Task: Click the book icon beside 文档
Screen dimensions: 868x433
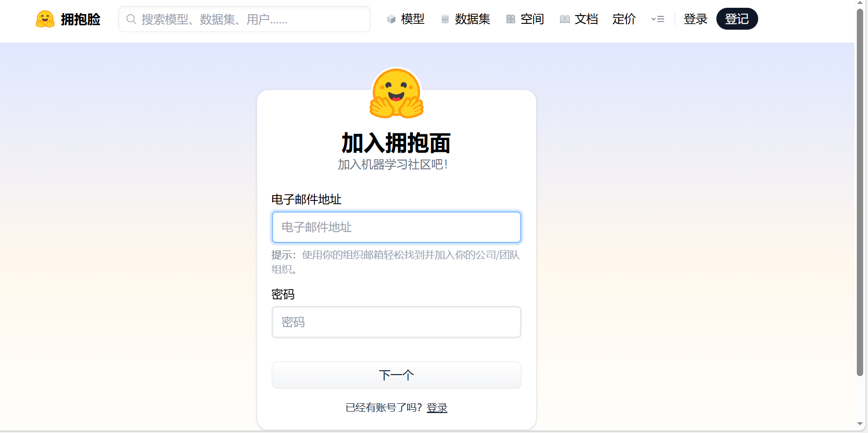Action: coord(564,19)
